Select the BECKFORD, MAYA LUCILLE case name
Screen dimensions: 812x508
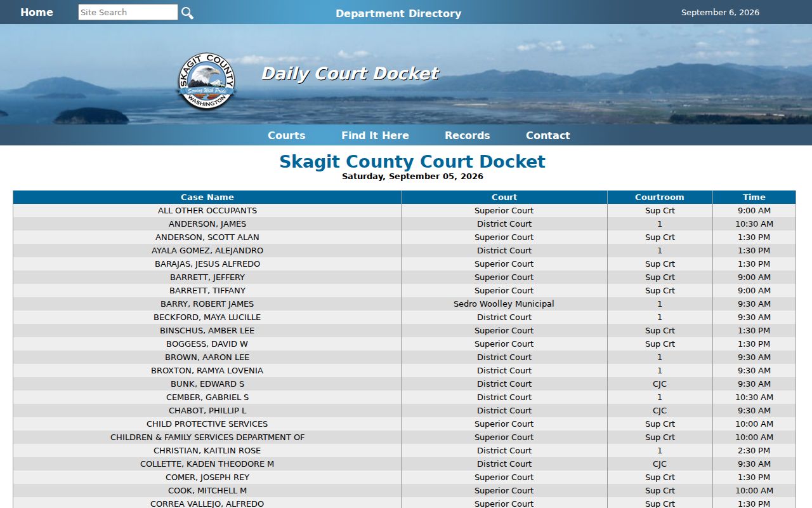(x=207, y=317)
